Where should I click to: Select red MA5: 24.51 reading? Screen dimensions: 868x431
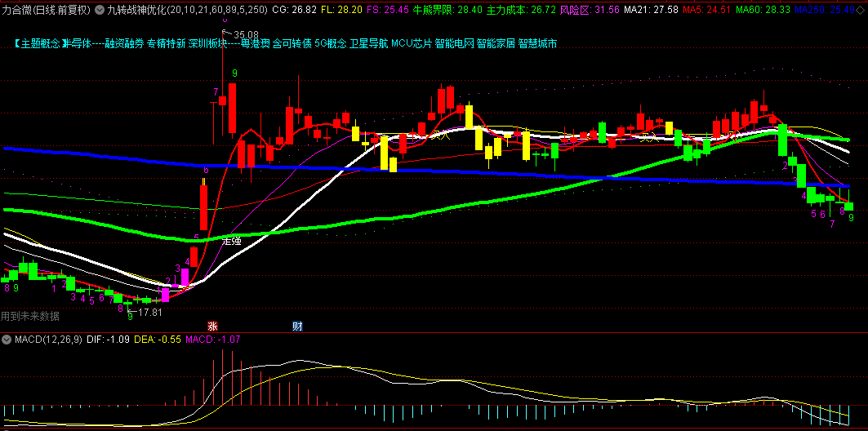(706, 10)
